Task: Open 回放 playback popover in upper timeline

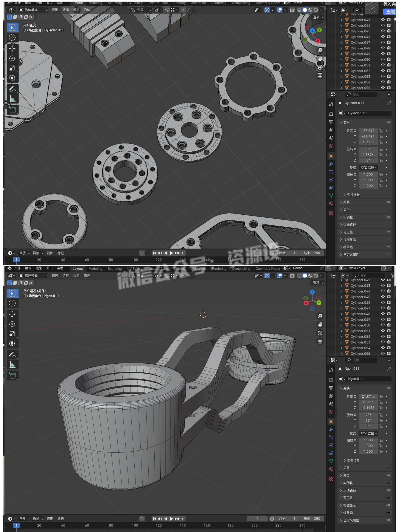Action: click(x=24, y=253)
